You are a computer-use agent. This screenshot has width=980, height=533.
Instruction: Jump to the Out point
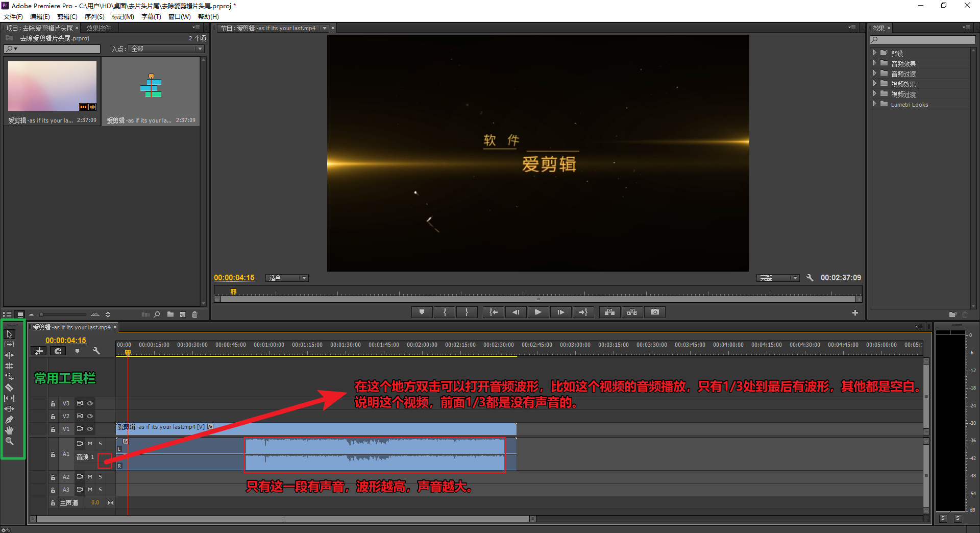point(583,312)
